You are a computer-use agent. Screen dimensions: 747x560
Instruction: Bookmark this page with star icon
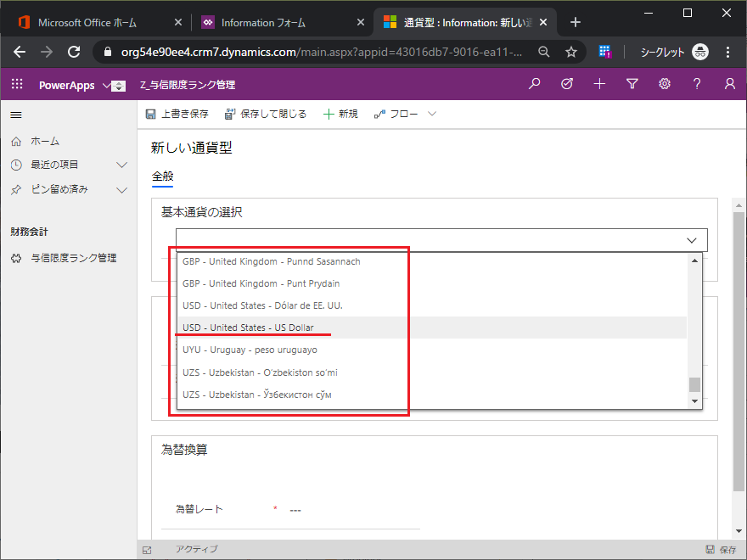click(x=570, y=52)
